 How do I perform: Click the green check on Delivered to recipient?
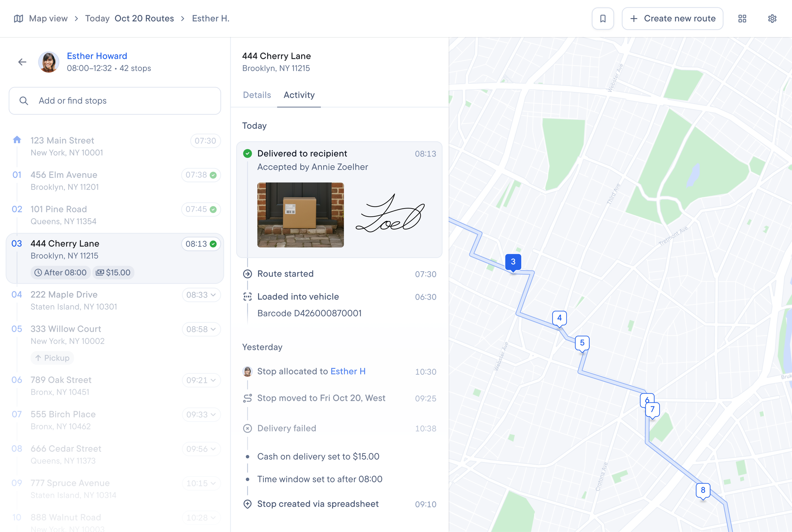(x=247, y=153)
